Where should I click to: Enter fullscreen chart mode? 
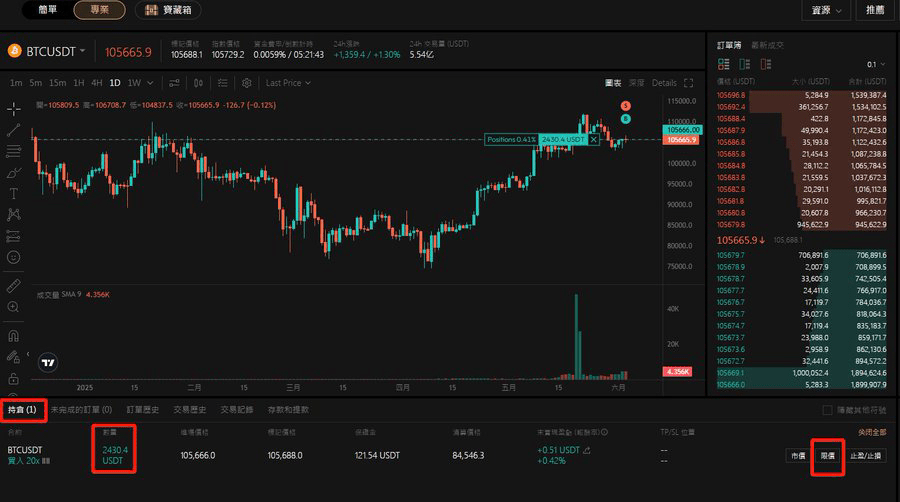point(689,83)
